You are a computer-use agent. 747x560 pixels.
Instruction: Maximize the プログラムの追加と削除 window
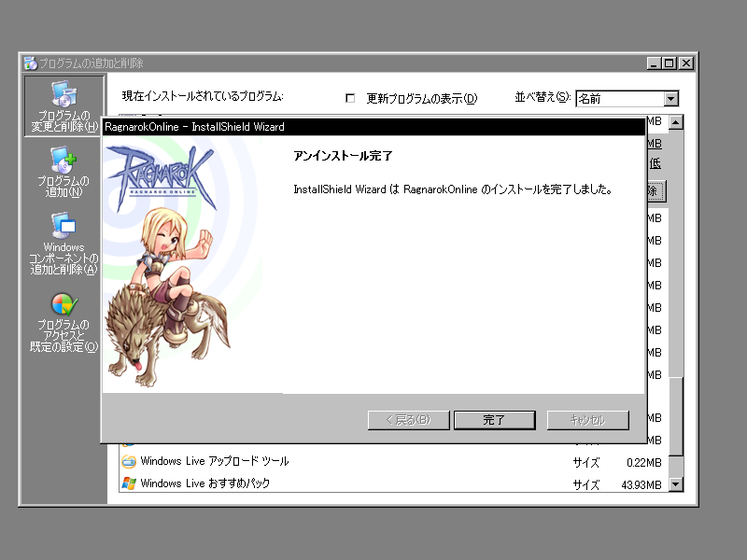(x=669, y=63)
